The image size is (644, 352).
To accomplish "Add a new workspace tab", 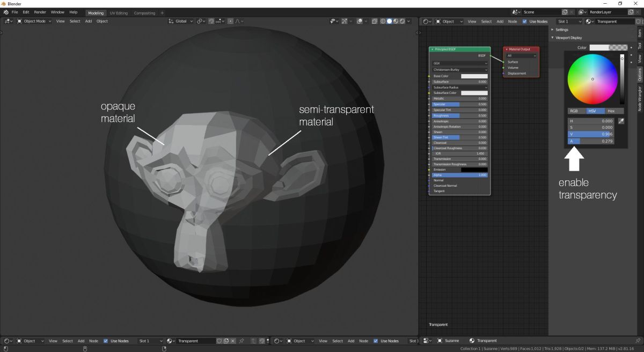I will coord(163,13).
